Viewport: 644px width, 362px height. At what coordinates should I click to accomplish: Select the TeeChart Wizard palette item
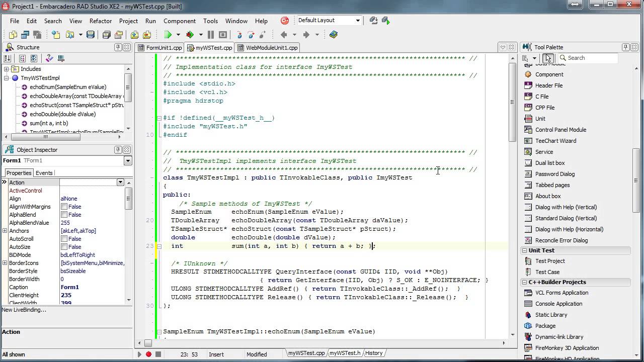[x=555, y=141]
